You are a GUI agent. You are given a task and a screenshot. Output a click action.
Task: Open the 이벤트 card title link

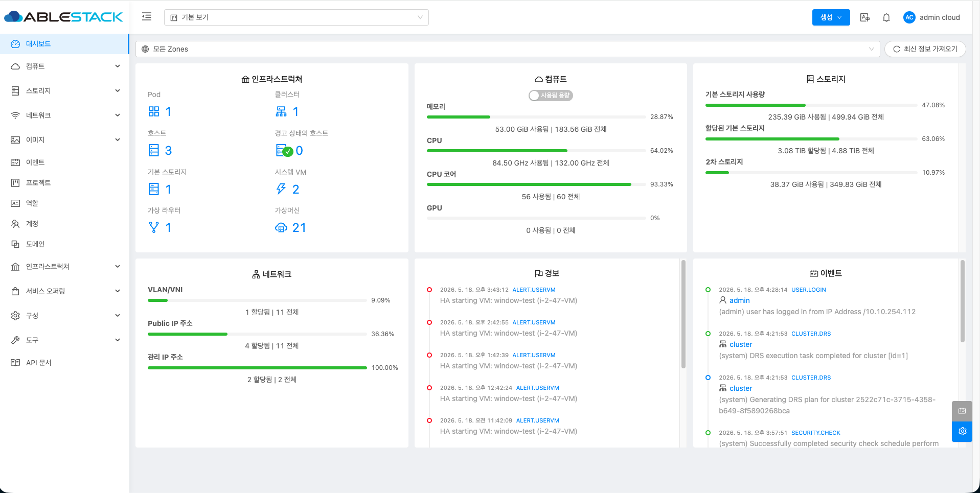(826, 273)
